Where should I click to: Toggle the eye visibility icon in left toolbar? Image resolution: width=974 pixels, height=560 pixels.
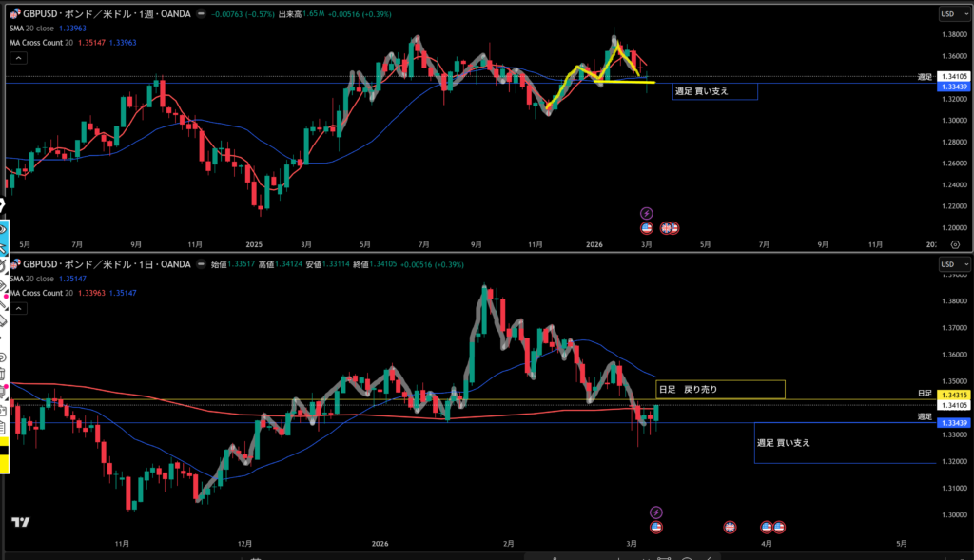point(4,229)
